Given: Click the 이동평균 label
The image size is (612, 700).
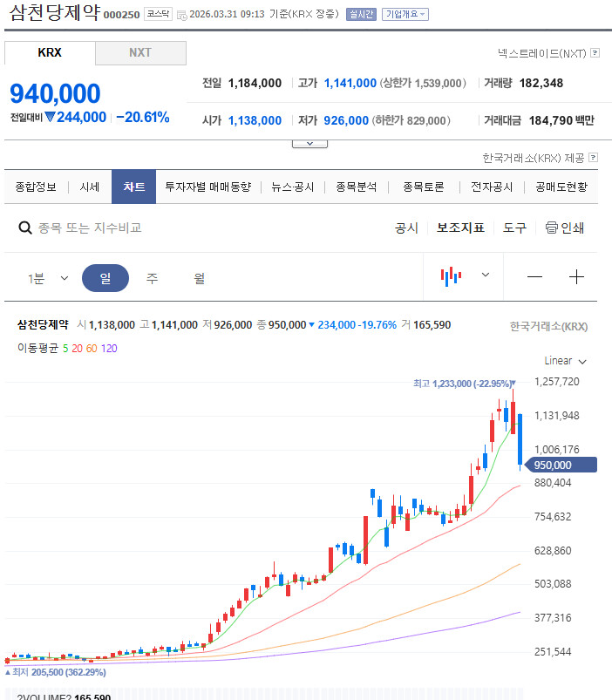Looking at the screenshot, I should [38, 348].
